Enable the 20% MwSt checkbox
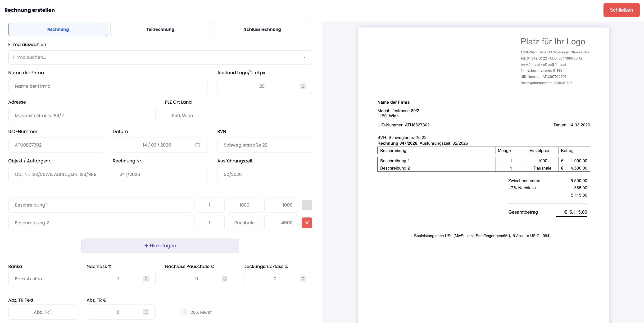 click(184, 312)
